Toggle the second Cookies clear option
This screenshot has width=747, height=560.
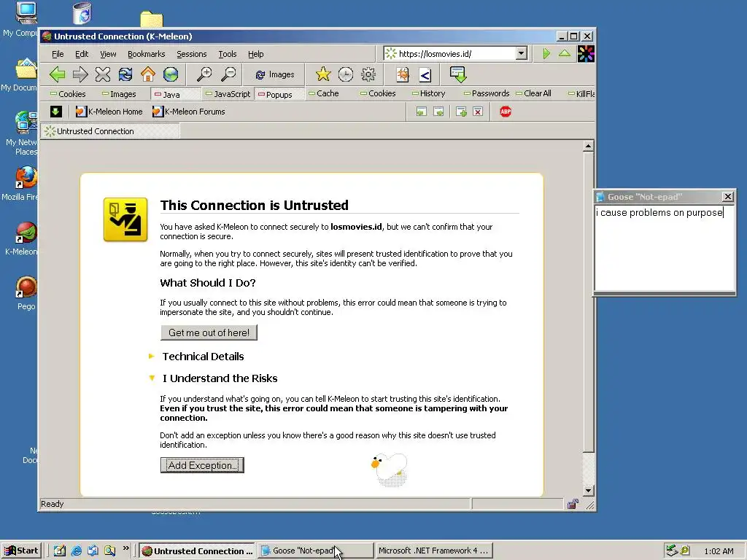(379, 93)
